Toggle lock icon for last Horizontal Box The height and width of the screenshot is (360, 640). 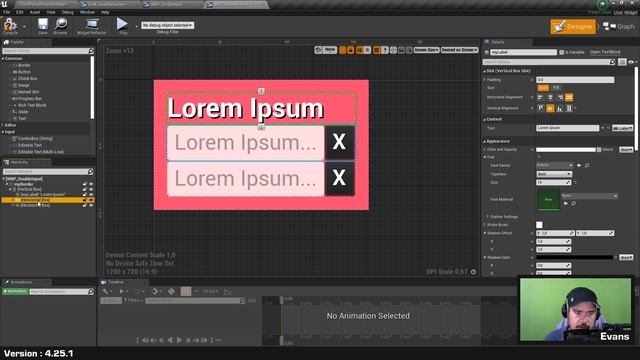tap(85, 205)
